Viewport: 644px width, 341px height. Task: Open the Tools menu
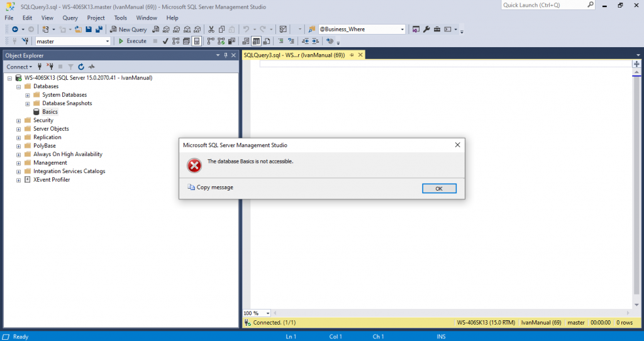[120, 18]
